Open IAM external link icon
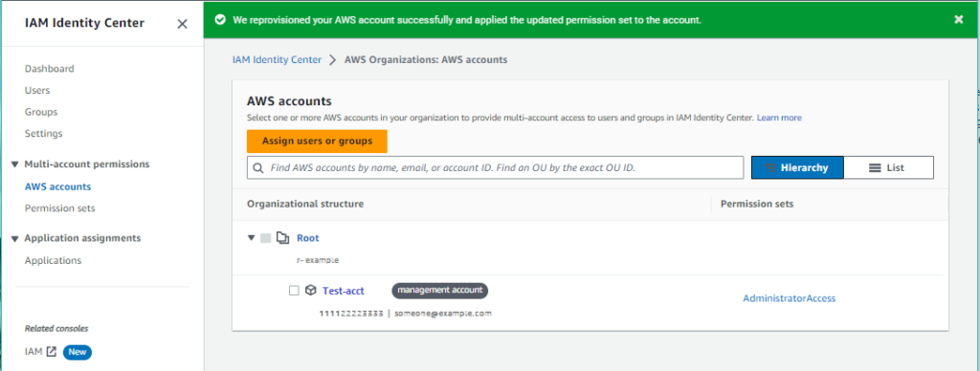Image resolution: width=980 pixels, height=371 pixels. click(x=52, y=352)
